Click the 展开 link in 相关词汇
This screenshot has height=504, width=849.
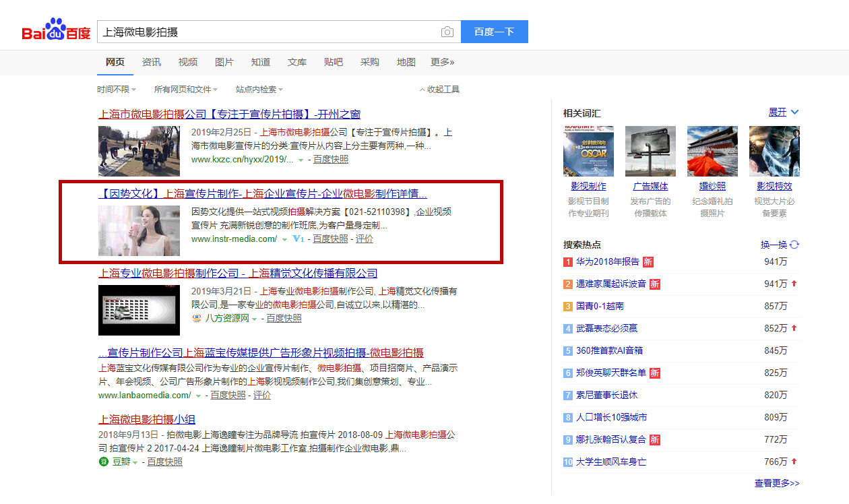[778, 112]
